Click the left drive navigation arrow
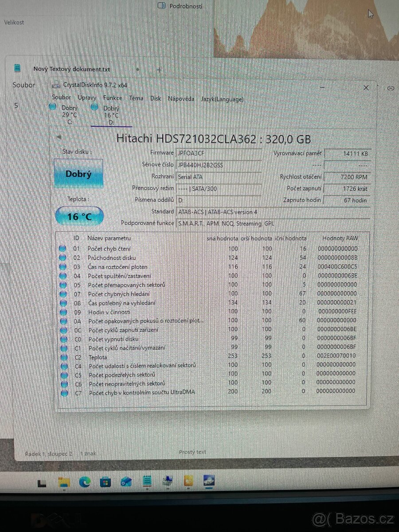 tap(59, 137)
